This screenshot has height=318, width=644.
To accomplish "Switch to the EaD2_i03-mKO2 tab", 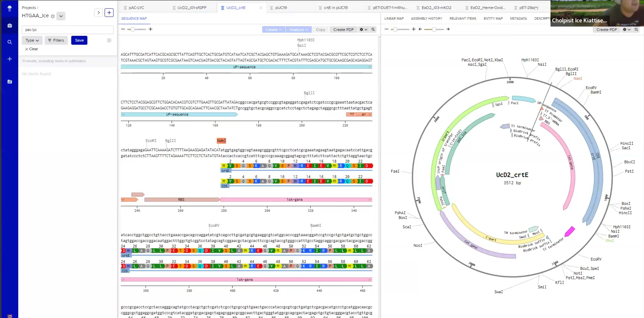I will (436, 8).
